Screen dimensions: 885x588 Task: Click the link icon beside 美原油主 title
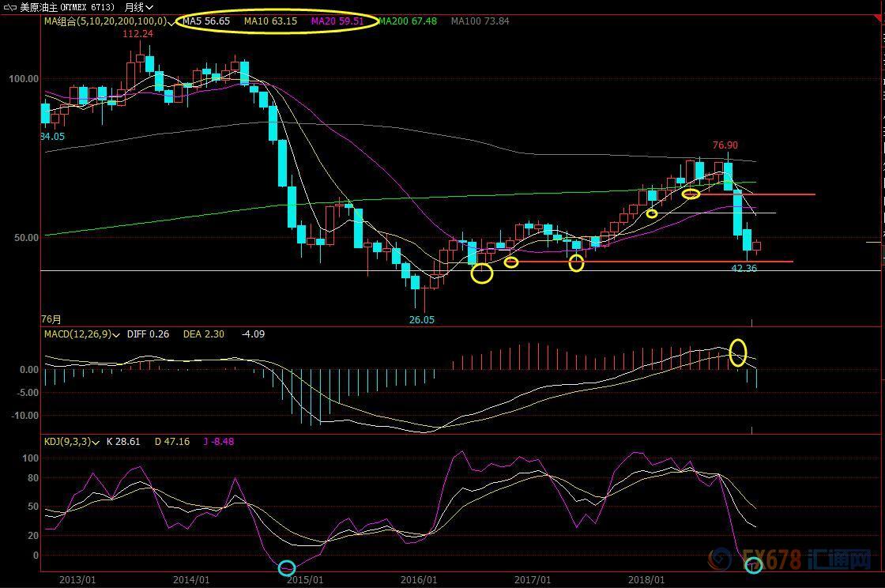click(x=9, y=6)
